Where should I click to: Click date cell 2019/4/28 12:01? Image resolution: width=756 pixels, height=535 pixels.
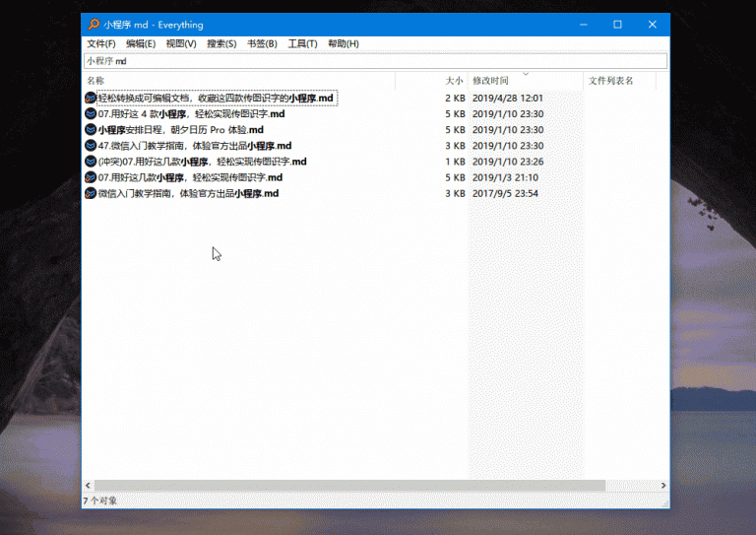tap(508, 98)
